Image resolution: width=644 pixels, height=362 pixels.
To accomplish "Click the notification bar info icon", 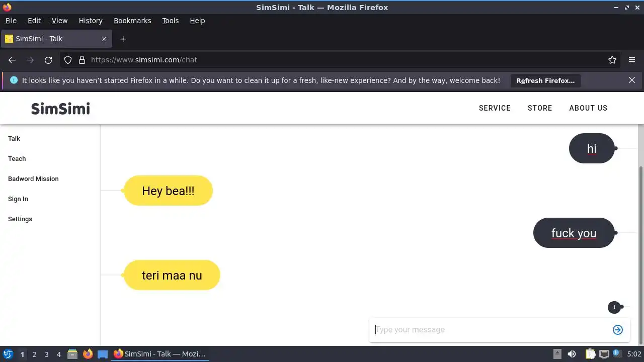I will click(14, 80).
